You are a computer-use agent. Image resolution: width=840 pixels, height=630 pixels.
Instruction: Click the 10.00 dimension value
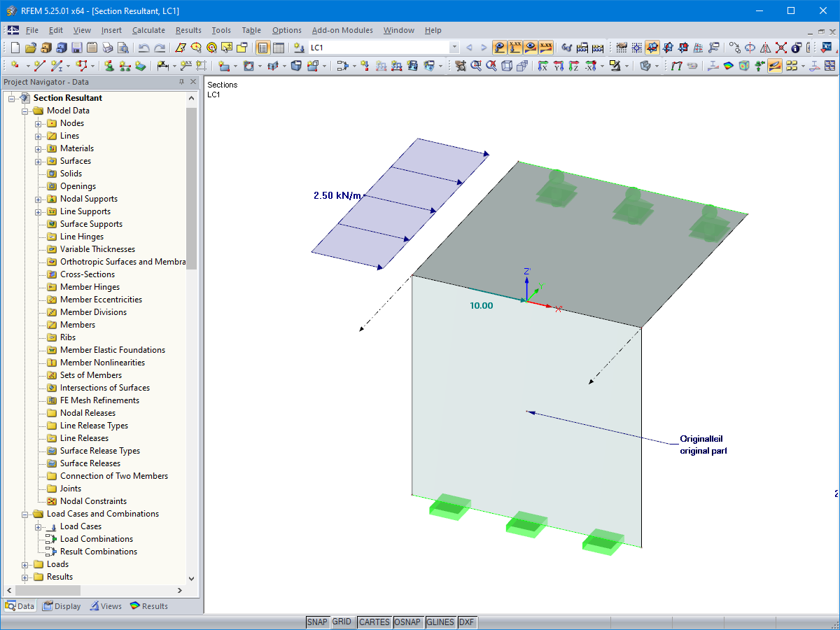pyautogui.click(x=482, y=306)
